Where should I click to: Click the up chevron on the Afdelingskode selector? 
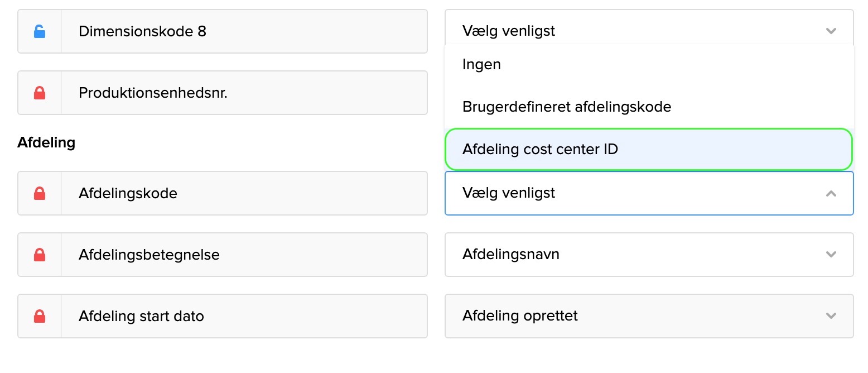[831, 193]
